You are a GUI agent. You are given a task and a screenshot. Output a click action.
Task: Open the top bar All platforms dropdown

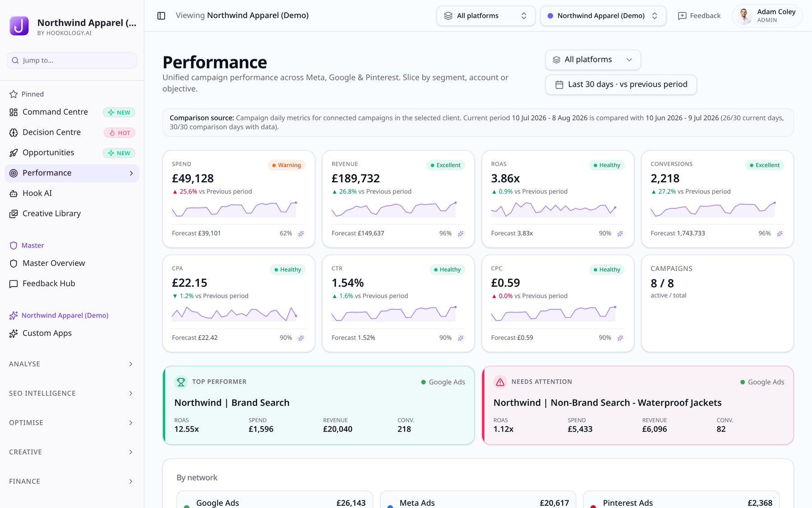pyautogui.click(x=486, y=16)
